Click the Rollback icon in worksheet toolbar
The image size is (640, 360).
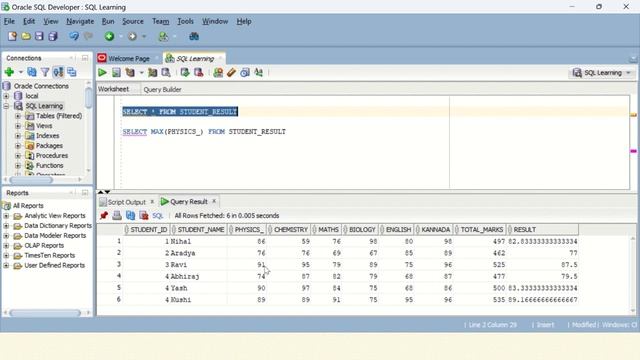199,73
